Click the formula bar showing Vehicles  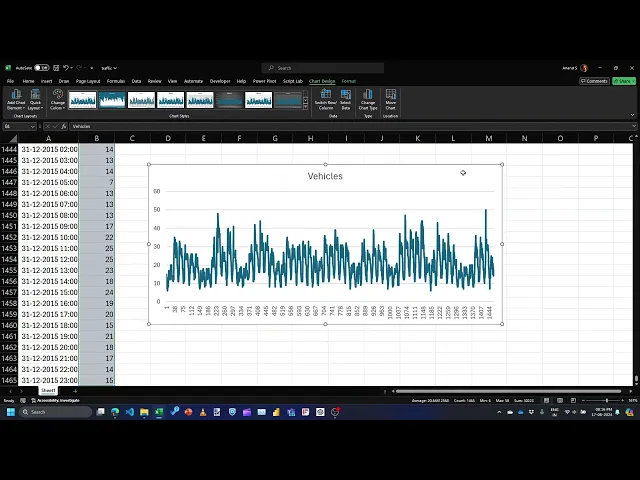coord(349,127)
